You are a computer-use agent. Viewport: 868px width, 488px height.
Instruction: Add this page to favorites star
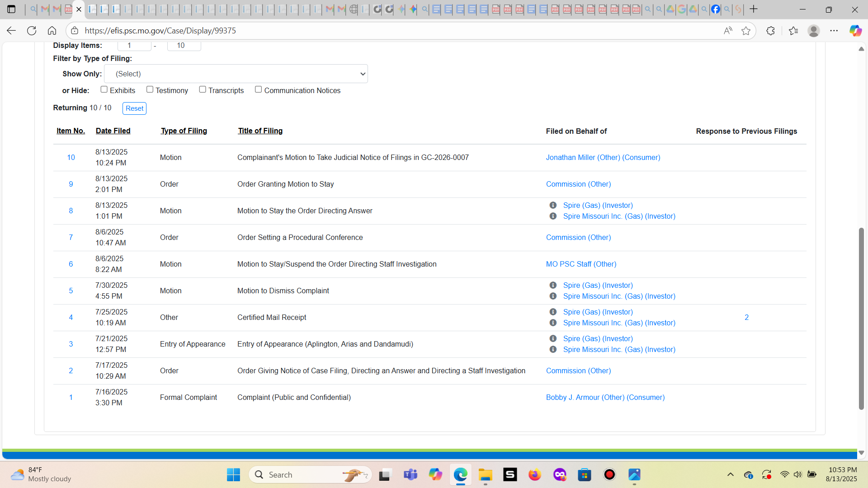pos(746,31)
